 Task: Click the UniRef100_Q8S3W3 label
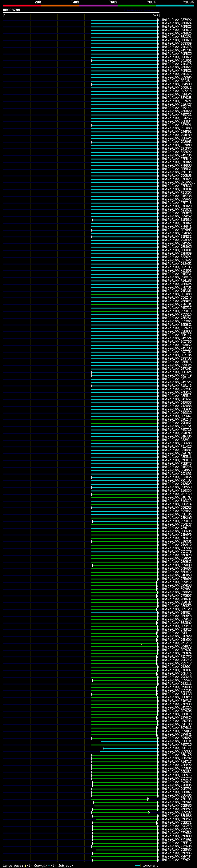(177, 751)
